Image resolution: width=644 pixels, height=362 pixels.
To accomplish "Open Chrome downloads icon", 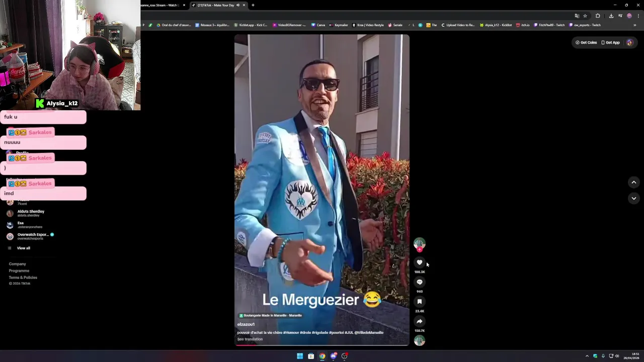I will pyautogui.click(x=611, y=16).
